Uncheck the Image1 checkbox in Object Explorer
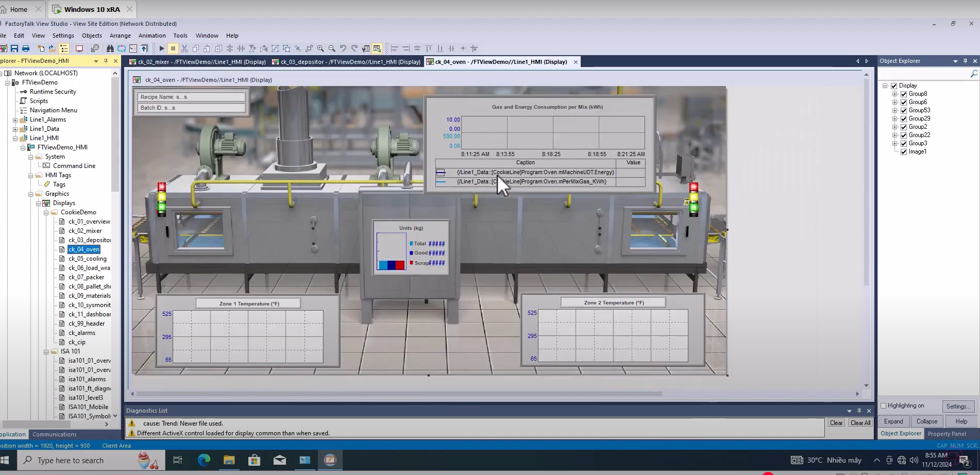The height and width of the screenshot is (475, 980). point(904,151)
